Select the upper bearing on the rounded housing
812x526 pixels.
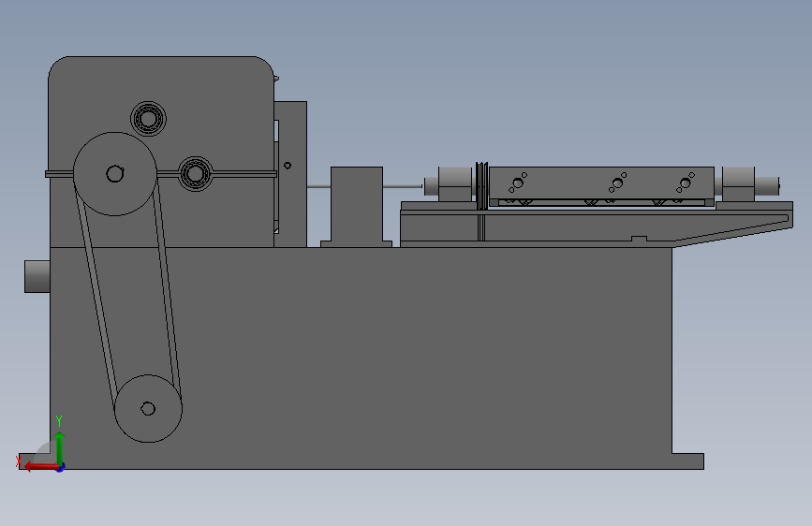pyautogui.click(x=149, y=119)
